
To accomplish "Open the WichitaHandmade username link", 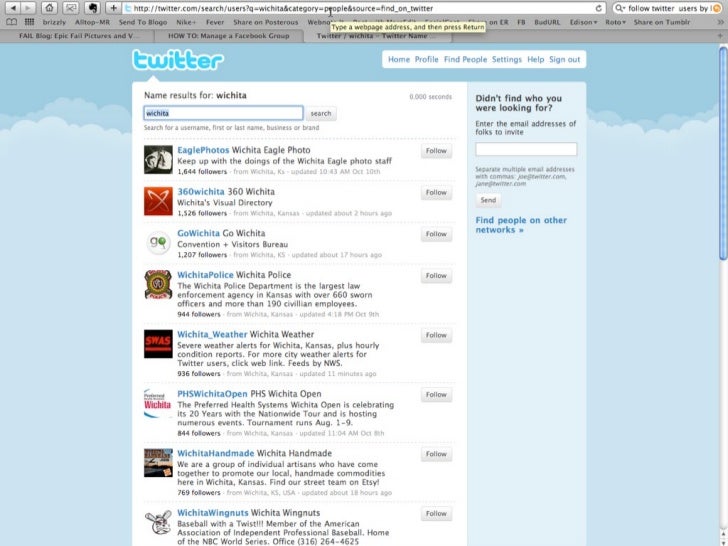I will point(215,453).
